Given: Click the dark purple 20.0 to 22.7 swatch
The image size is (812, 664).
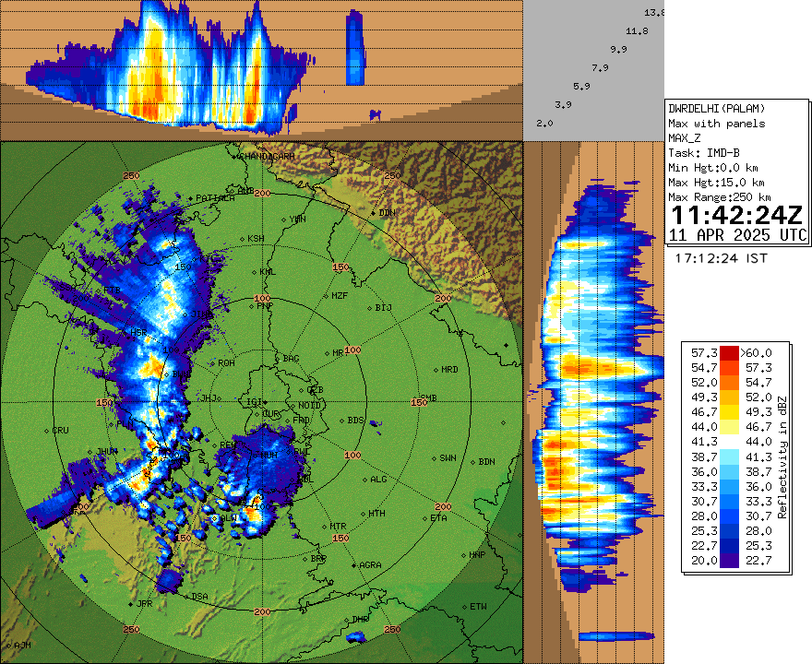Looking at the screenshot, I should (729, 561).
